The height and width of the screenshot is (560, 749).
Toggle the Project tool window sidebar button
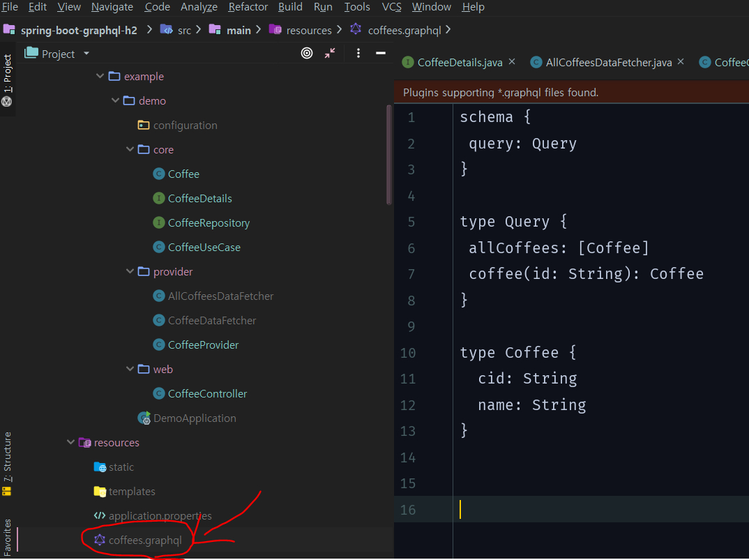click(7, 70)
